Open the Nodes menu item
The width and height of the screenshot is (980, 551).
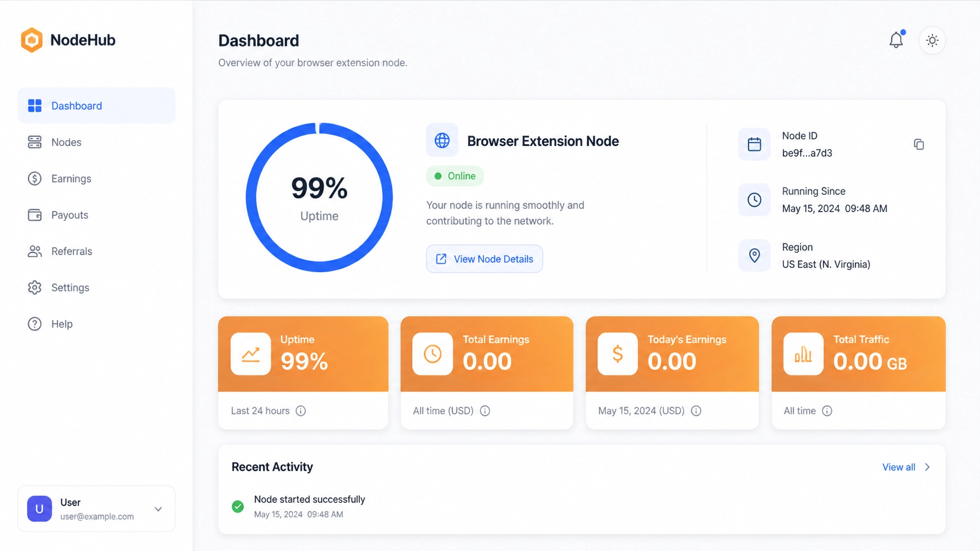[96, 142]
